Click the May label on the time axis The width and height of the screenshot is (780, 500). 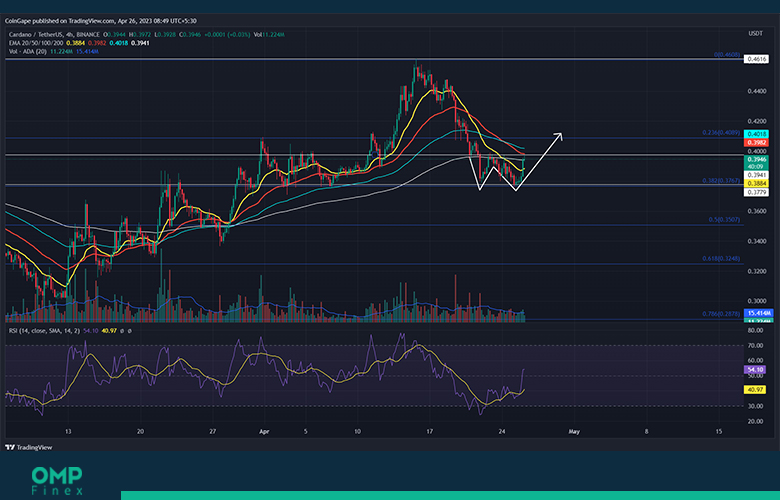point(574,431)
